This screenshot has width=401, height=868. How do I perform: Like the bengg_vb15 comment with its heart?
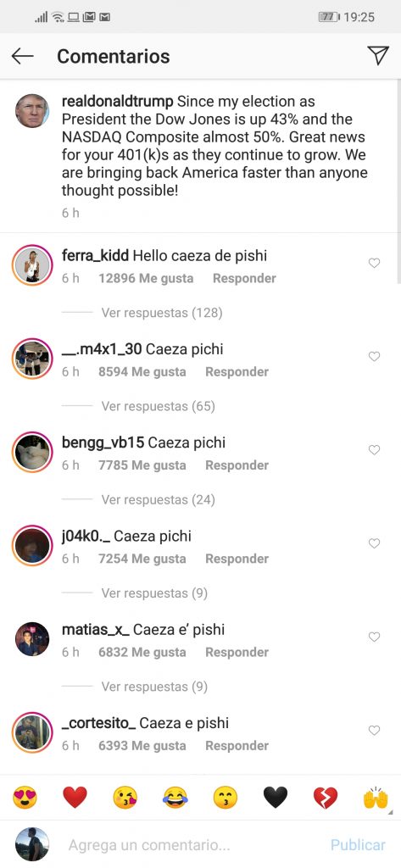click(375, 450)
